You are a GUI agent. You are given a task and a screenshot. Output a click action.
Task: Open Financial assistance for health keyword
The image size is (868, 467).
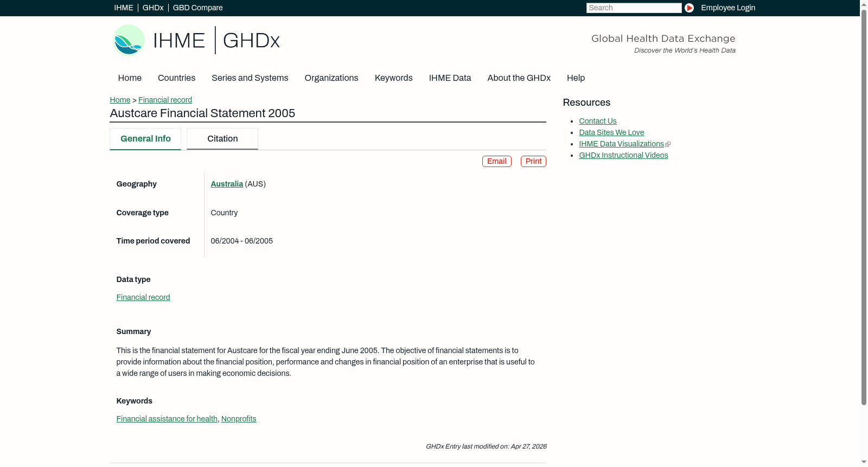tap(167, 419)
